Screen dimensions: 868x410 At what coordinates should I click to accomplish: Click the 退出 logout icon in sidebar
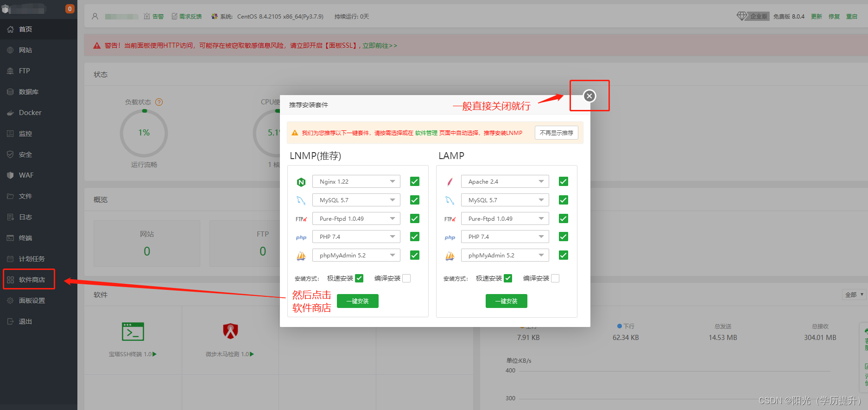click(x=10, y=321)
